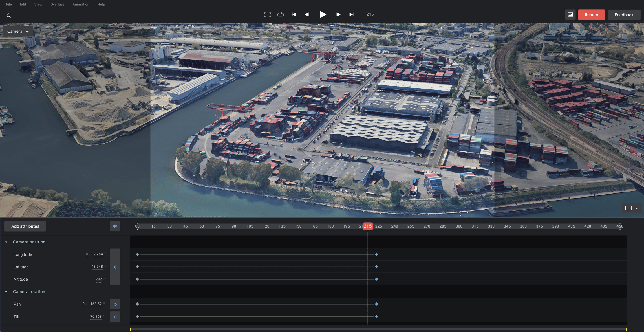Skip to the last frame
644x332 pixels.
[x=351, y=14]
